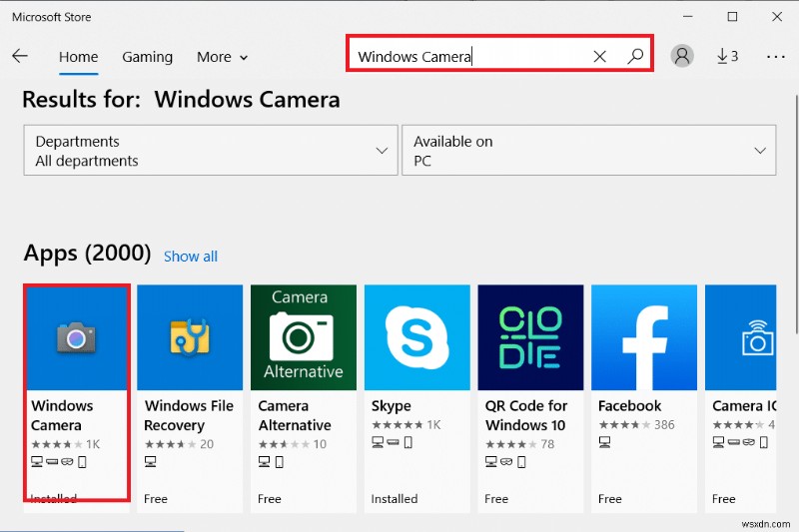Select the Skype app icon
This screenshot has width=799, height=532.
(417, 337)
